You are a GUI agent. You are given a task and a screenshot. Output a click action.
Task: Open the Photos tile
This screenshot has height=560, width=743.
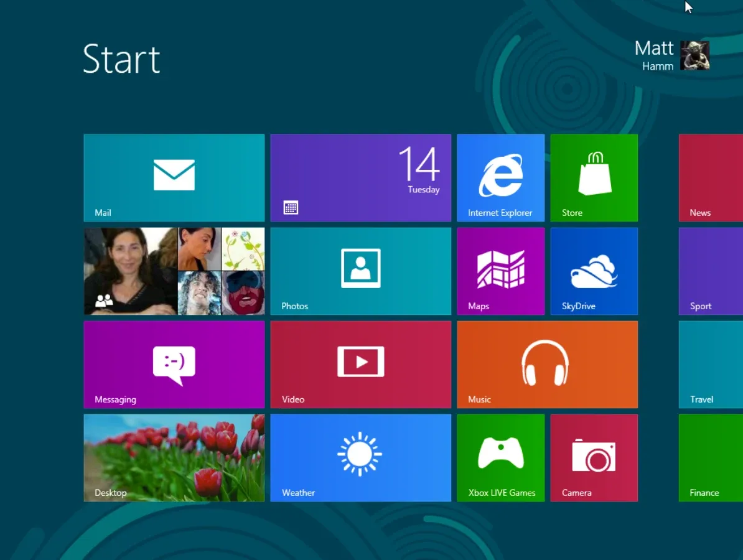[360, 271]
